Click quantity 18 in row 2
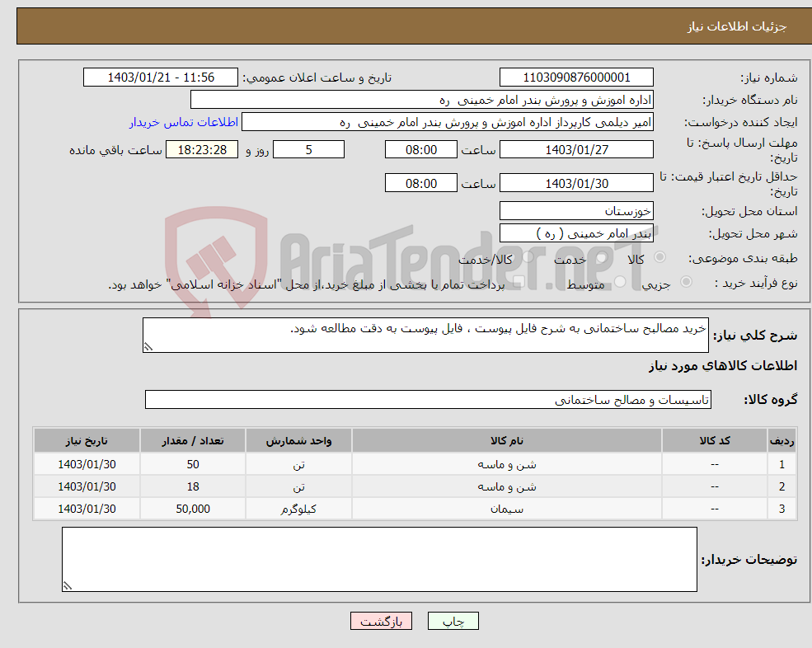Viewport: 812px width, 648px height. pyautogui.click(x=193, y=487)
